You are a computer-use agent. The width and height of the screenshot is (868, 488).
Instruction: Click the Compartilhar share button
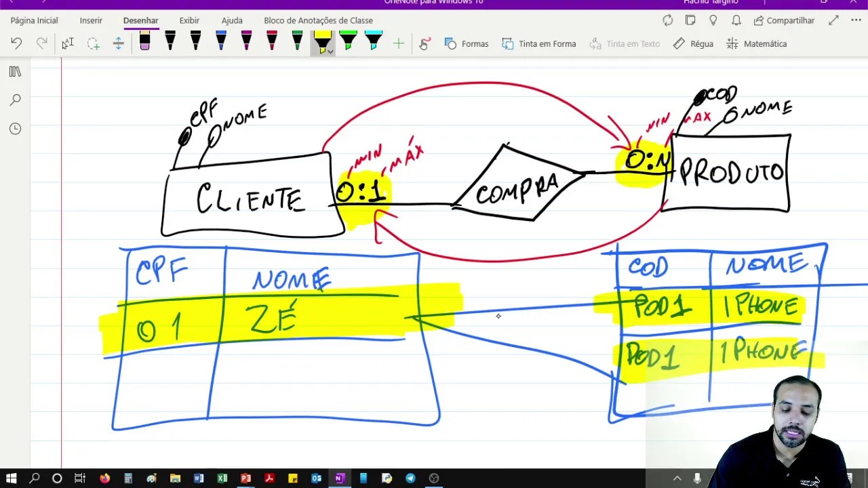(784, 20)
